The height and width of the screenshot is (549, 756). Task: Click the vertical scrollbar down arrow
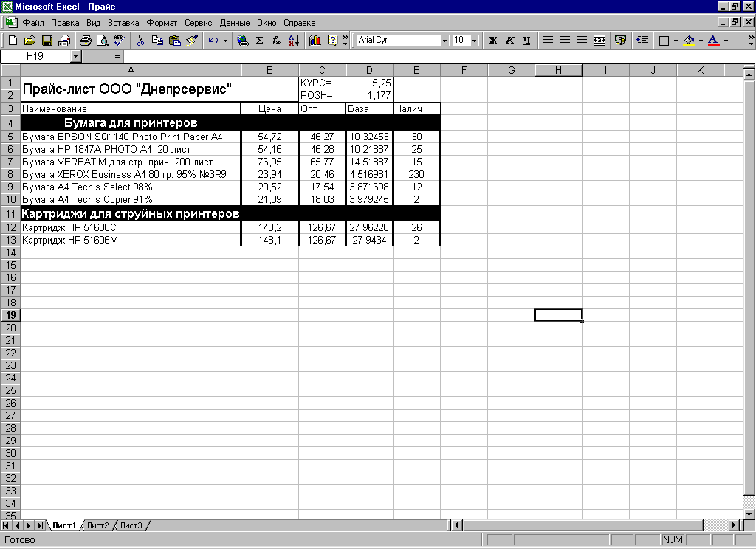pyautogui.click(x=749, y=514)
